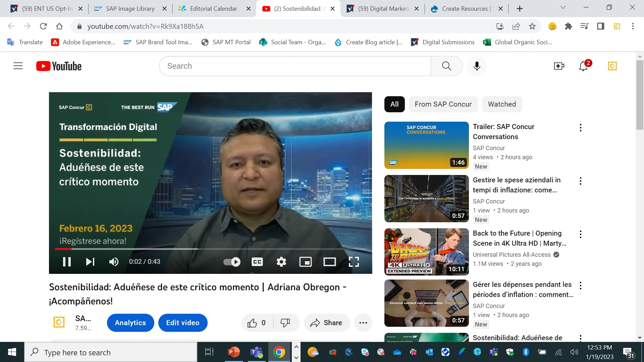Viewport: 644px width, 362px height.
Task: Reload the current page
Action: (x=43, y=26)
